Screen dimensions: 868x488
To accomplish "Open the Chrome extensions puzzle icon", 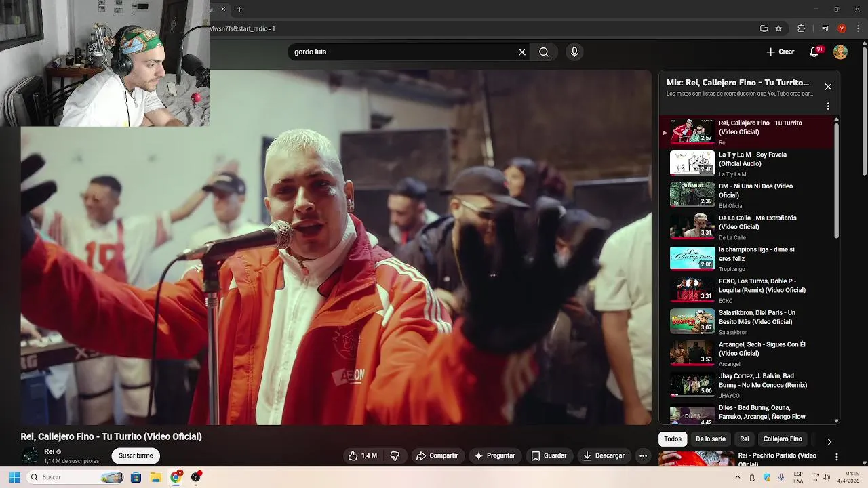I will 801,28.
